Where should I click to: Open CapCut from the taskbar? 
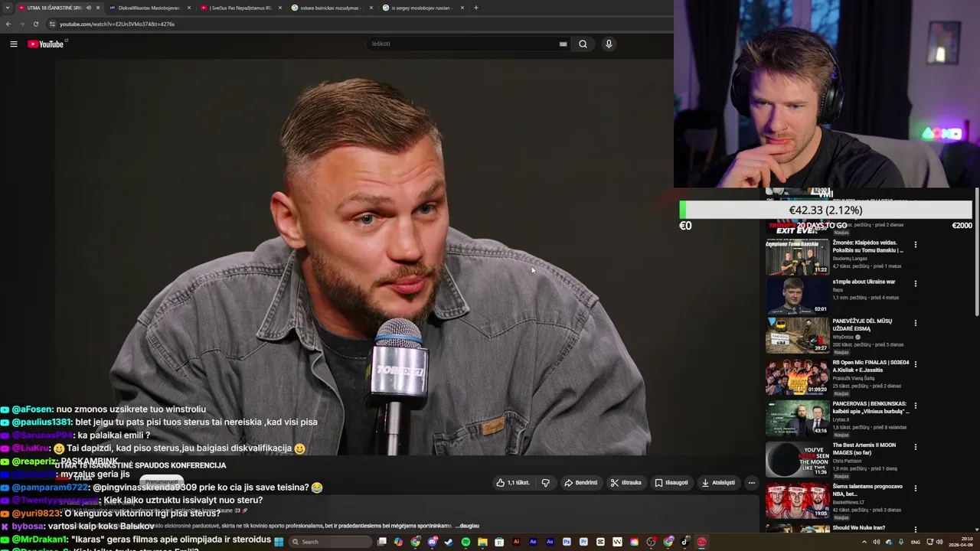pyautogui.click(x=600, y=542)
